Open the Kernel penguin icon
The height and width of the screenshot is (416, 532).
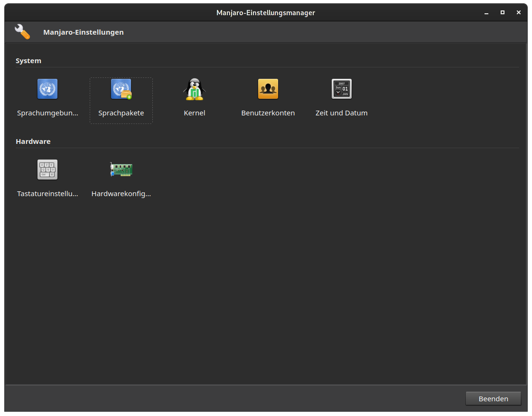[195, 89]
